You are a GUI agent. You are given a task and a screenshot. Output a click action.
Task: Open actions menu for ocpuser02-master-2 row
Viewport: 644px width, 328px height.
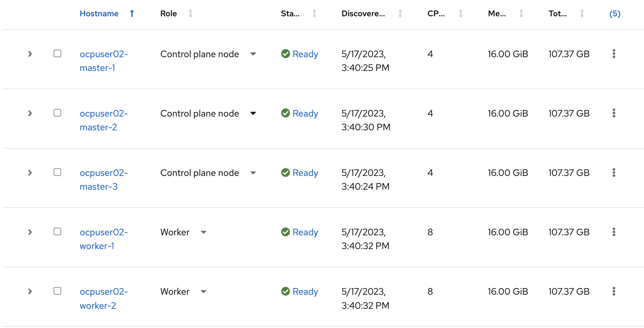point(614,113)
